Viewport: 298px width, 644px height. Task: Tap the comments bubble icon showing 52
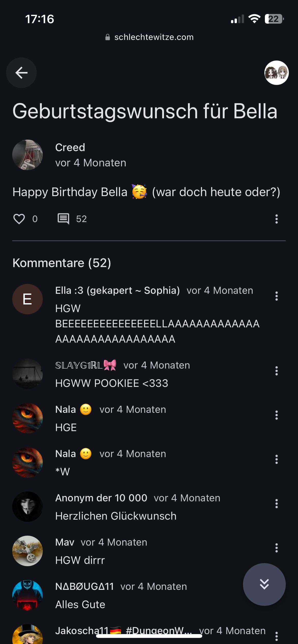click(x=63, y=219)
